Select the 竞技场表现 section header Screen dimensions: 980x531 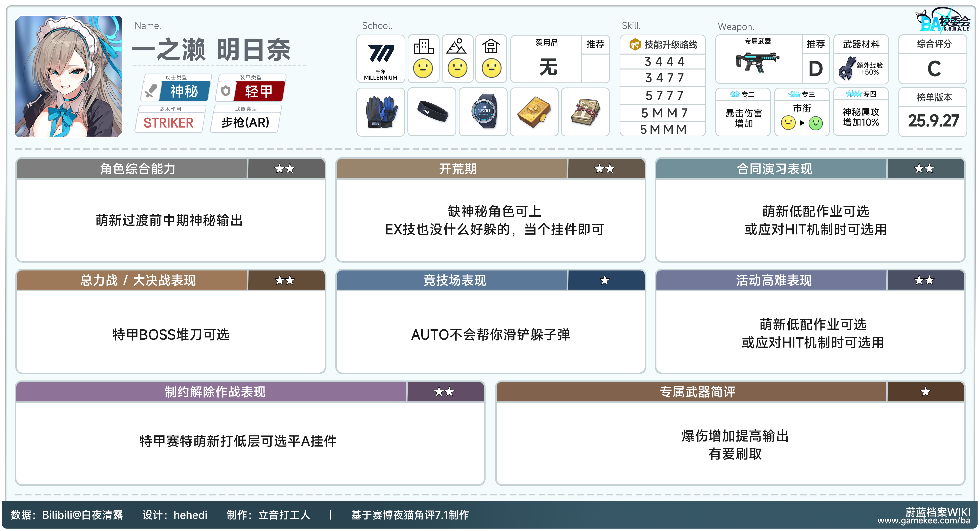(x=455, y=280)
